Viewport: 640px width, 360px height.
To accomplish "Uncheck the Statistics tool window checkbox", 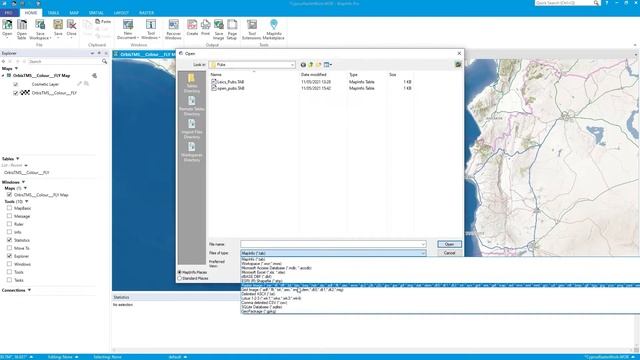I will [x=9, y=240].
